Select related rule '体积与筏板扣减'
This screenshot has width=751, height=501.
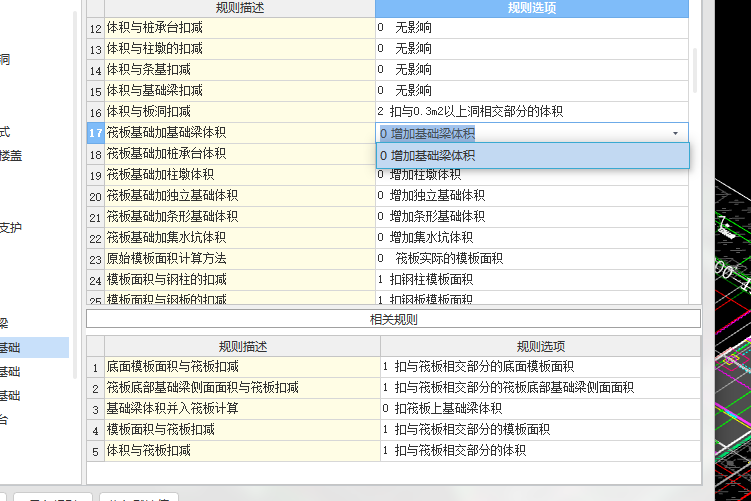(242, 451)
